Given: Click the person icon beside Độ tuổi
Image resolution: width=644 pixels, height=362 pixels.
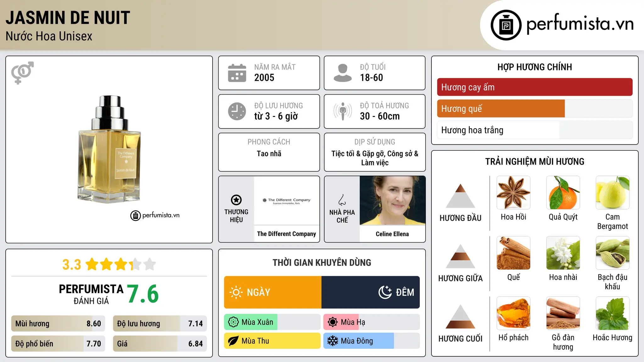Looking at the screenshot, I should [x=342, y=73].
